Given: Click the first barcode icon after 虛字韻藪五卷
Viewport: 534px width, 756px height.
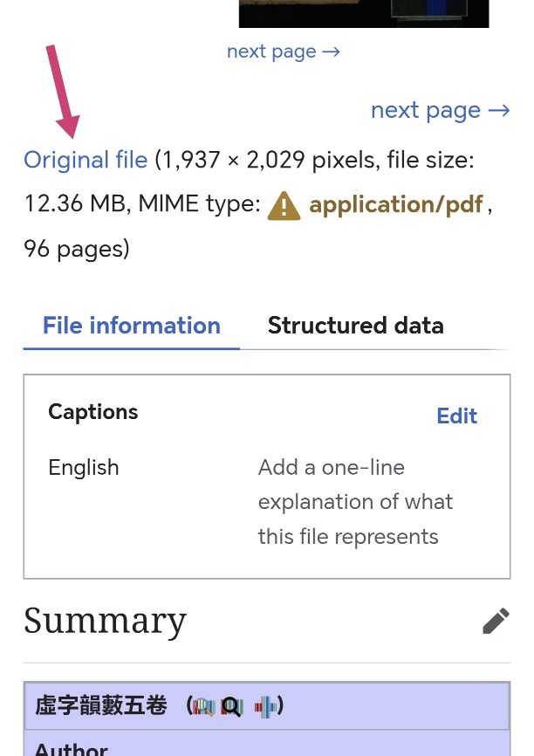Looking at the screenshot, I should (x=204, y=706).
